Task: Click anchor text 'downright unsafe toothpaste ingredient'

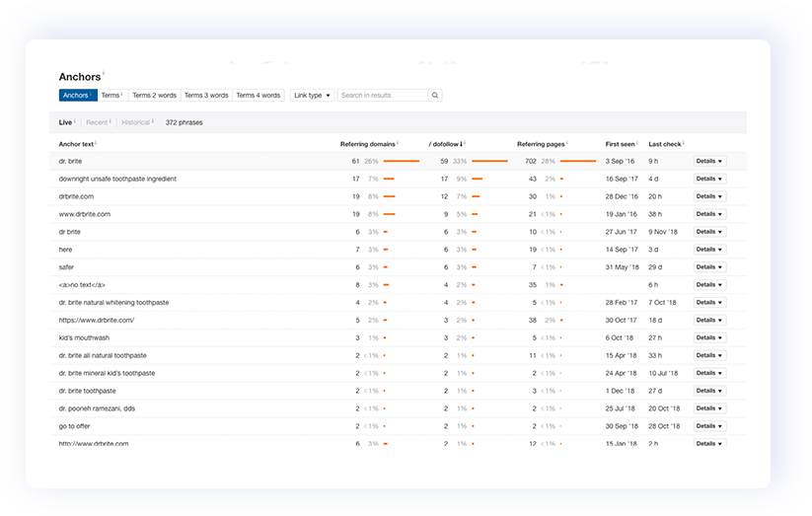Action: [117, 179]
